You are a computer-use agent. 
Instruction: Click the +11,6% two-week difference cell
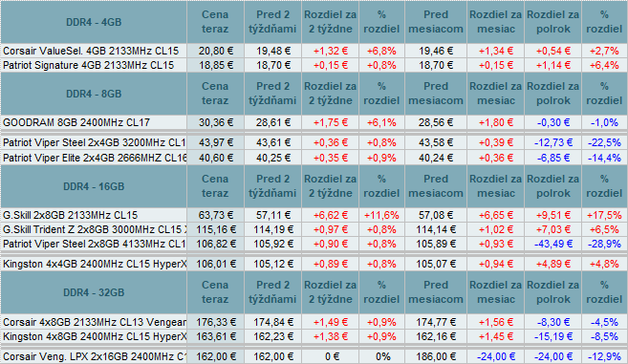point(381,215)
